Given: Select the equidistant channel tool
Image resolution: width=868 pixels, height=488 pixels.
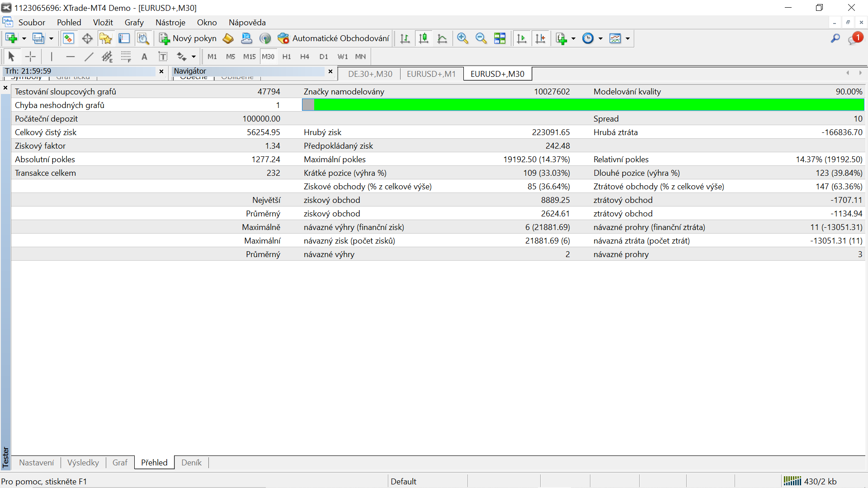Looking at the screenshot, I should tap(107, 56).
